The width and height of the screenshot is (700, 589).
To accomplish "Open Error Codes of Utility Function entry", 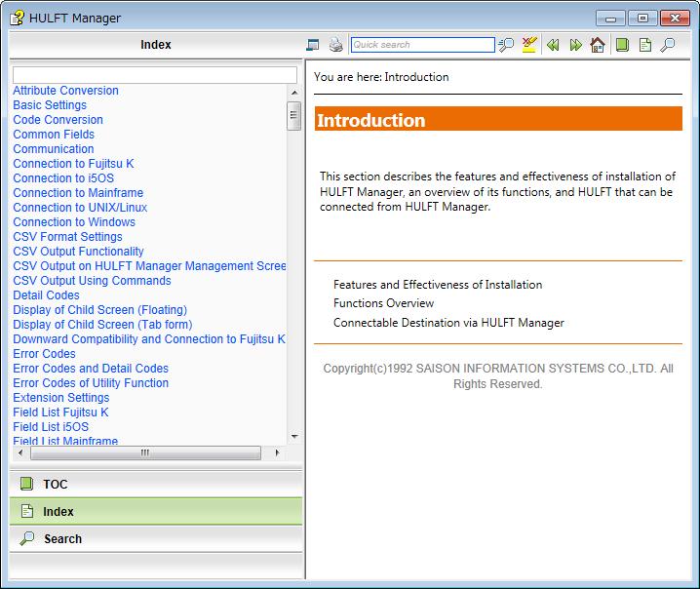I will tap(91, 383).
